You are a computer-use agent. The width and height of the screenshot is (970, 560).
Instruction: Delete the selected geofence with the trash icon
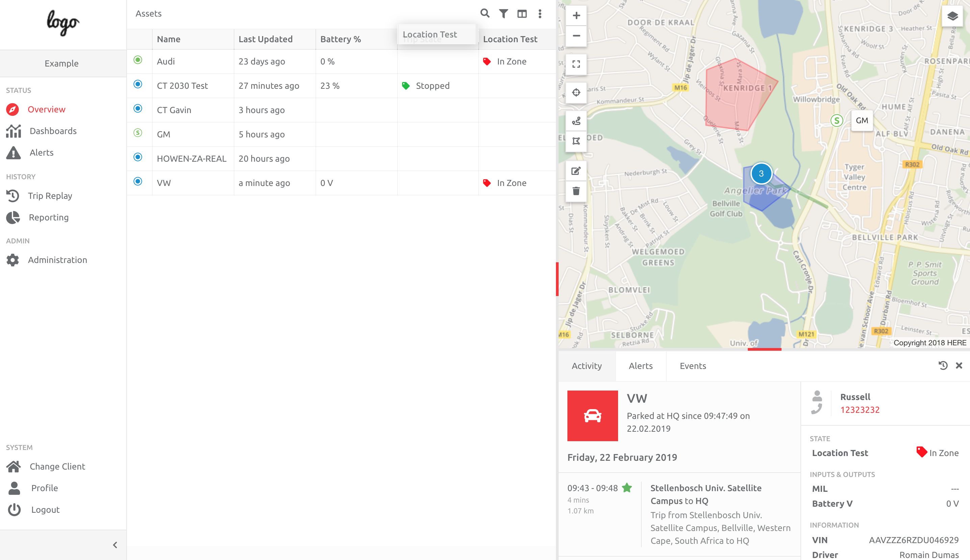click(576, 191)
